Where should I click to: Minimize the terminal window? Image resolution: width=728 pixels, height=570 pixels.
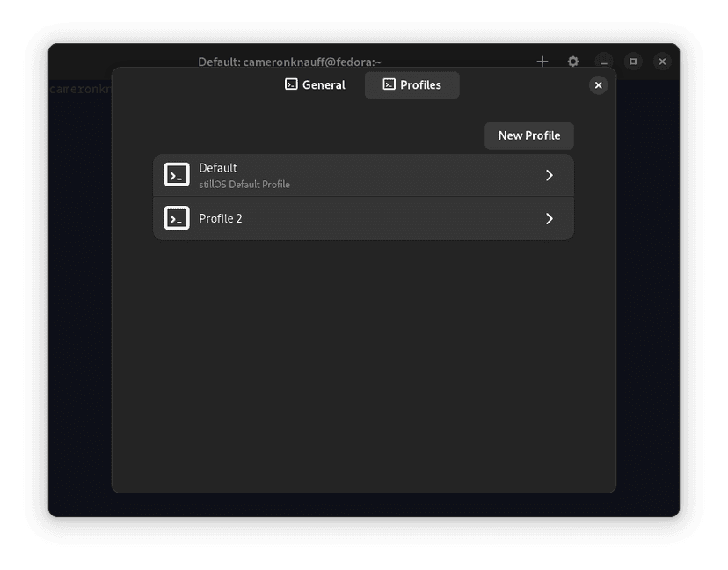click(603, 62)
